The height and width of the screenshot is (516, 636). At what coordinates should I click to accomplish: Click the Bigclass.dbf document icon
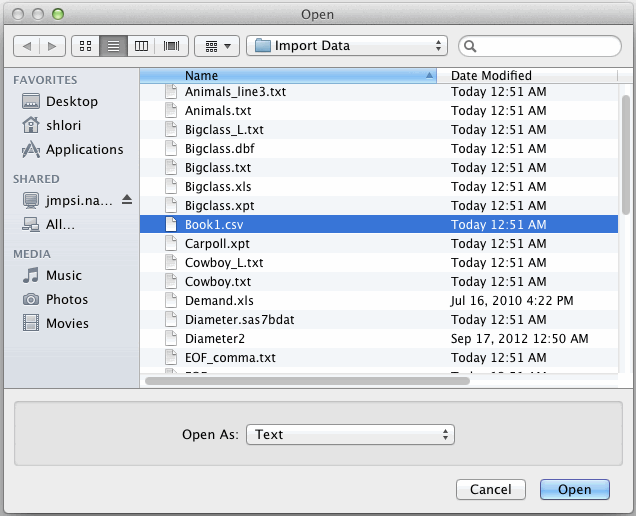pos(171,148)
